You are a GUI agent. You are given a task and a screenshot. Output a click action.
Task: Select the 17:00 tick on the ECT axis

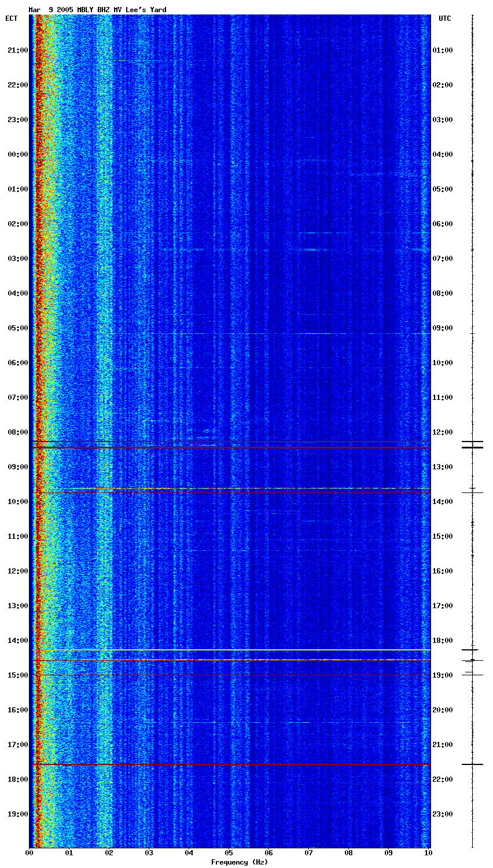(x=17, y=745)
